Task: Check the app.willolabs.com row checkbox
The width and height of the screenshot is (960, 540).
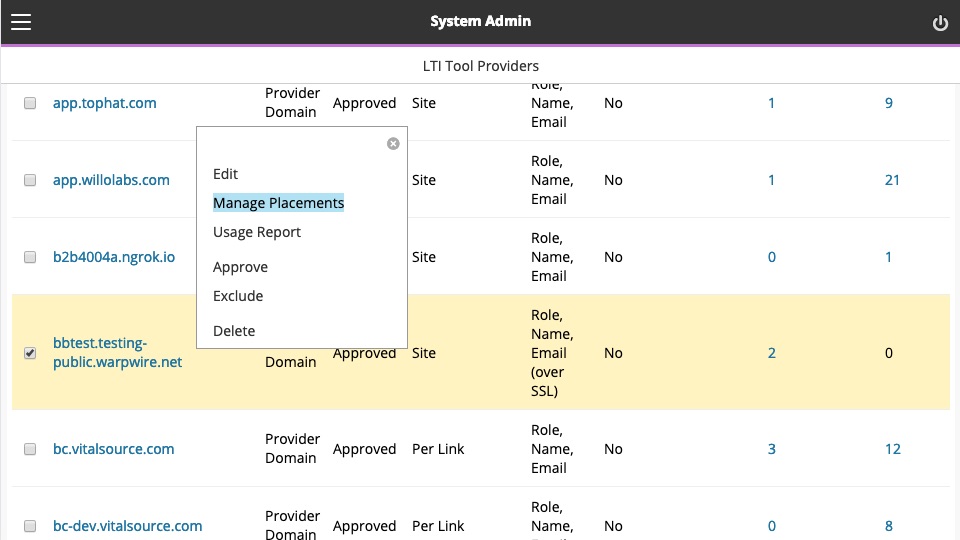Action: 30,180
